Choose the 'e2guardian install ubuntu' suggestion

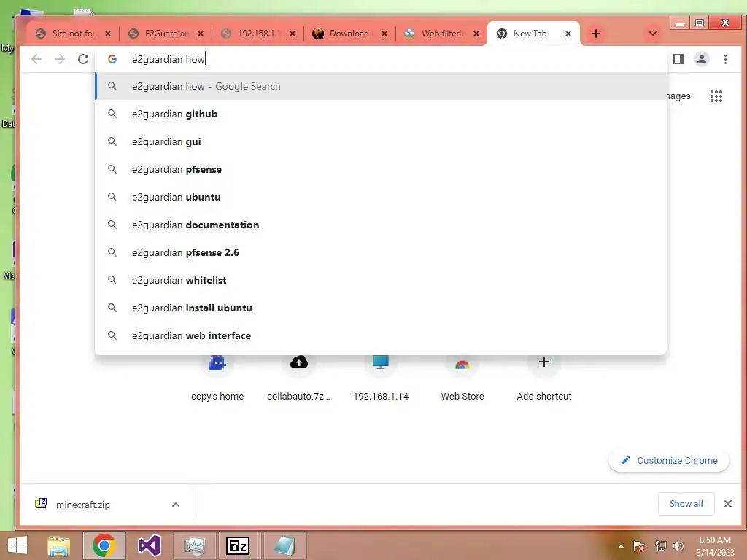381,308
